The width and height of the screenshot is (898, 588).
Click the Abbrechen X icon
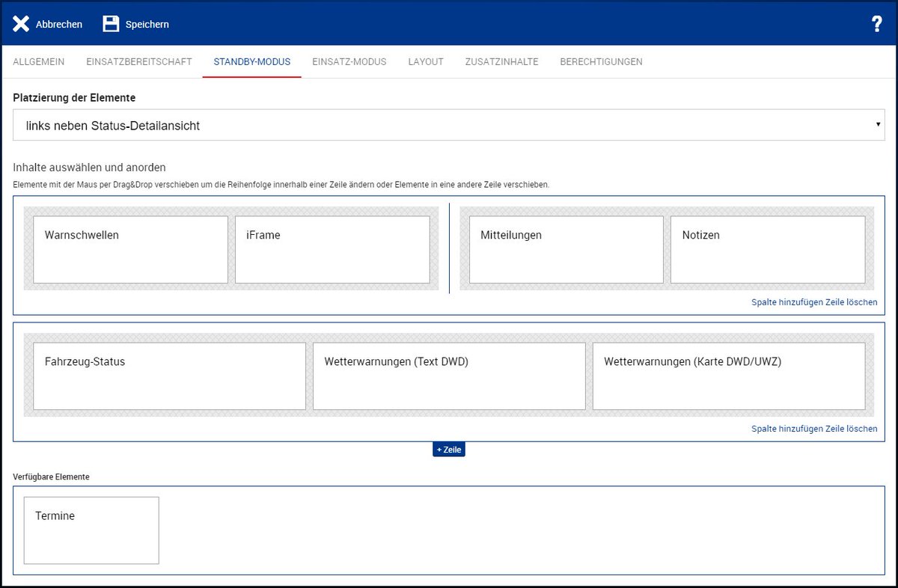(x=21, y=24)
